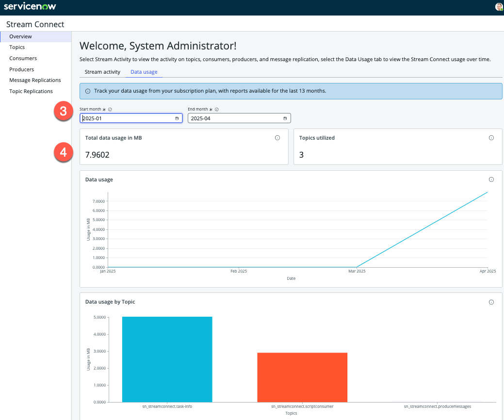Click the ServiceNow logo

(x=30, y=6)
